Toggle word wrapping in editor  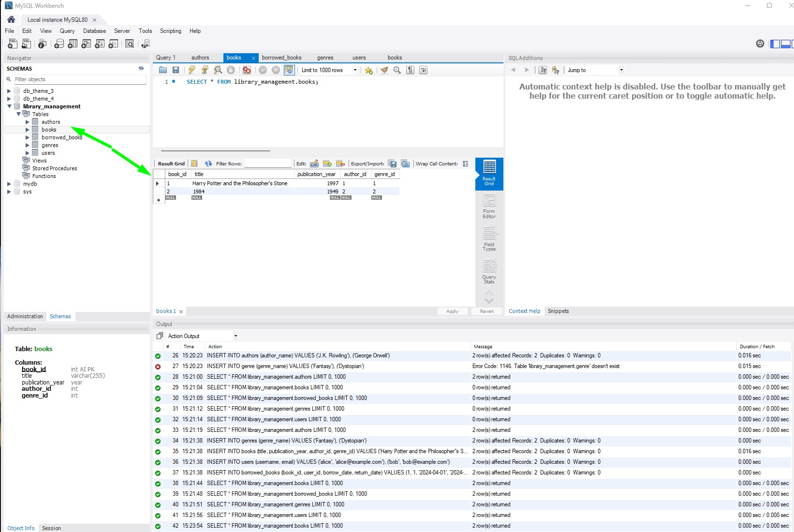click(423, 70)
